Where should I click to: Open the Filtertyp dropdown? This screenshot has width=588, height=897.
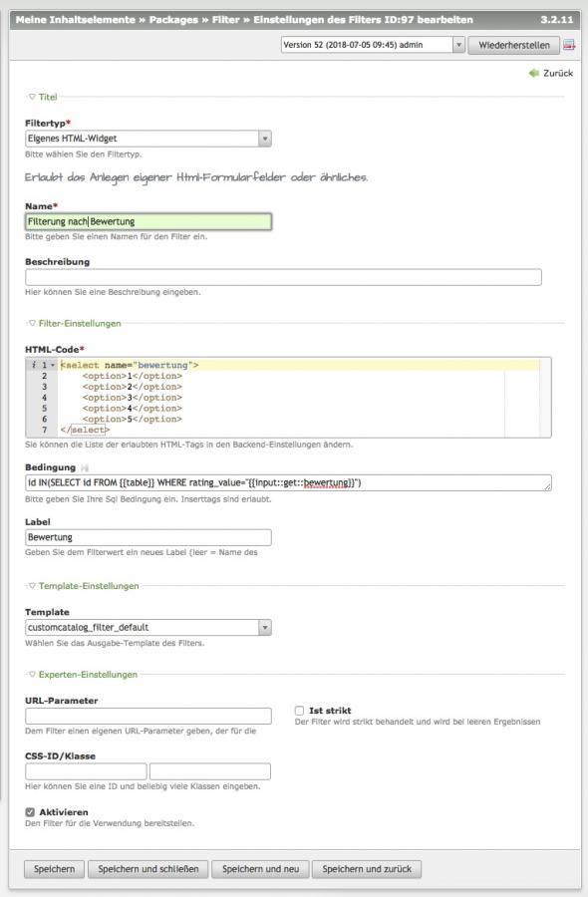pos(148,139)
